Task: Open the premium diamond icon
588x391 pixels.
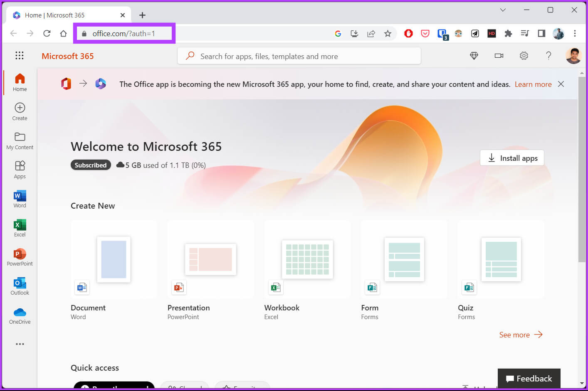Action: pyautogui.click(x=474, y=56)
